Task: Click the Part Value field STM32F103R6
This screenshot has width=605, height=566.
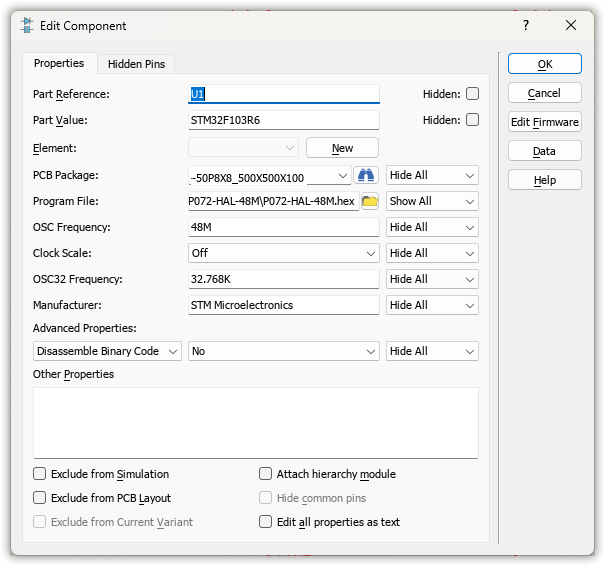Action: (x=284, y=120)
